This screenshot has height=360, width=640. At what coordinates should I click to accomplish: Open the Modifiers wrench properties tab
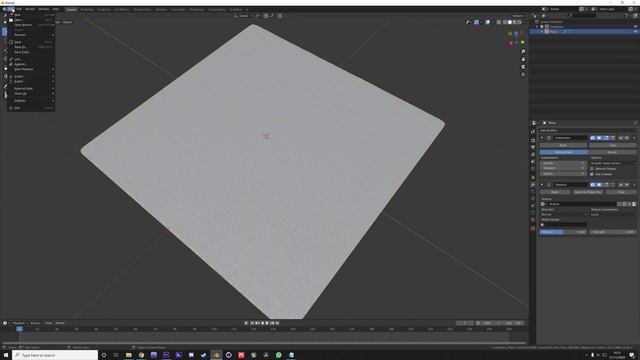click(533, 184)
